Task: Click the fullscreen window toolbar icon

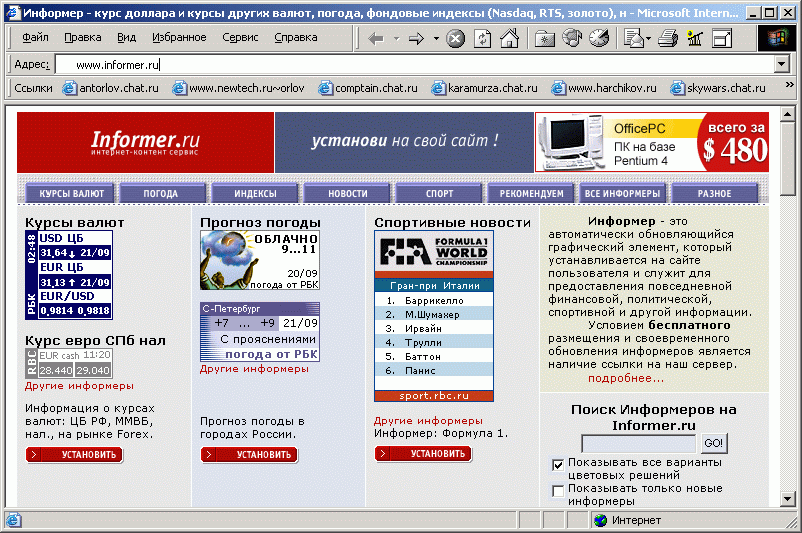Action: tap(722, 38)
